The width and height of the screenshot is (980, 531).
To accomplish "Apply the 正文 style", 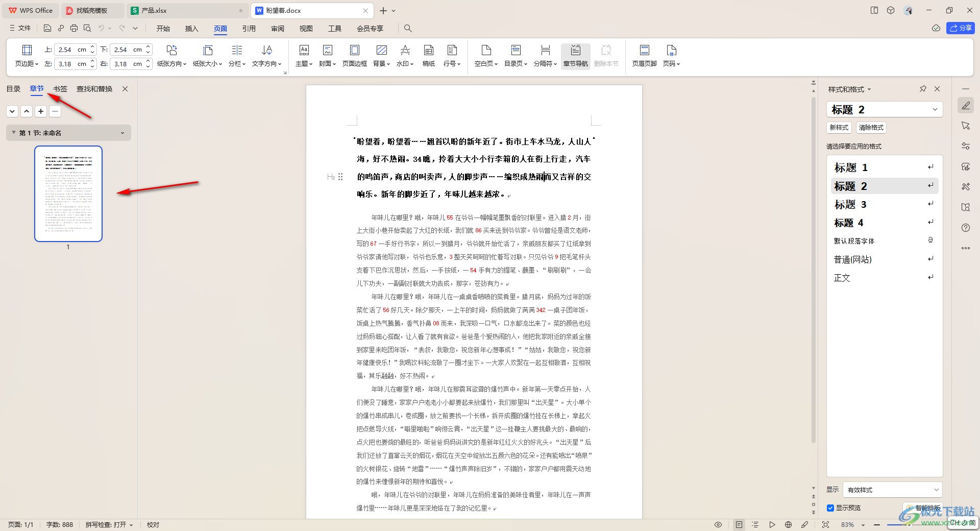I will click(x=885, y=278).
